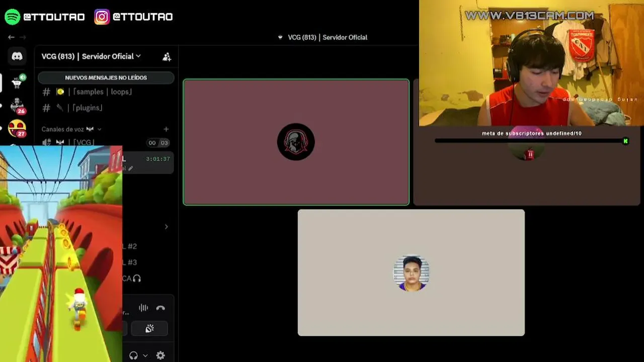Open the VCG server with speaker badge
644x362 pixels.
[x=17, y=82]
